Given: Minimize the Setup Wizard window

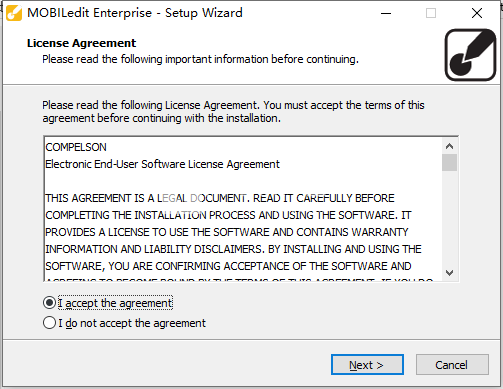Looking at the screenshot, I should coord(386,13).
